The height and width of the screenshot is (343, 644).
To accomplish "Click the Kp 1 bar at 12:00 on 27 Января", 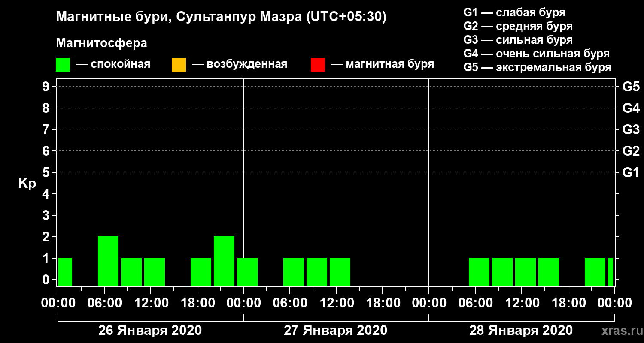I will [x=340, y=272].
